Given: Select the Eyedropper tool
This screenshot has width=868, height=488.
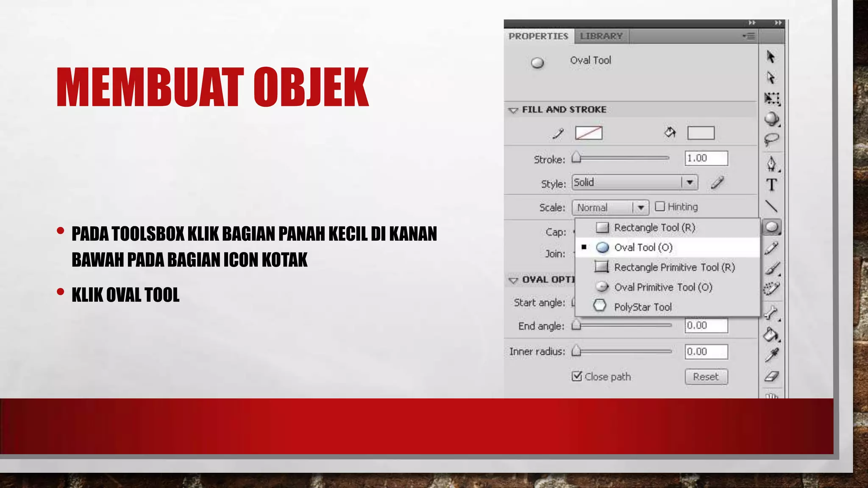Looking at the screenshot, I should pos(772,355).
